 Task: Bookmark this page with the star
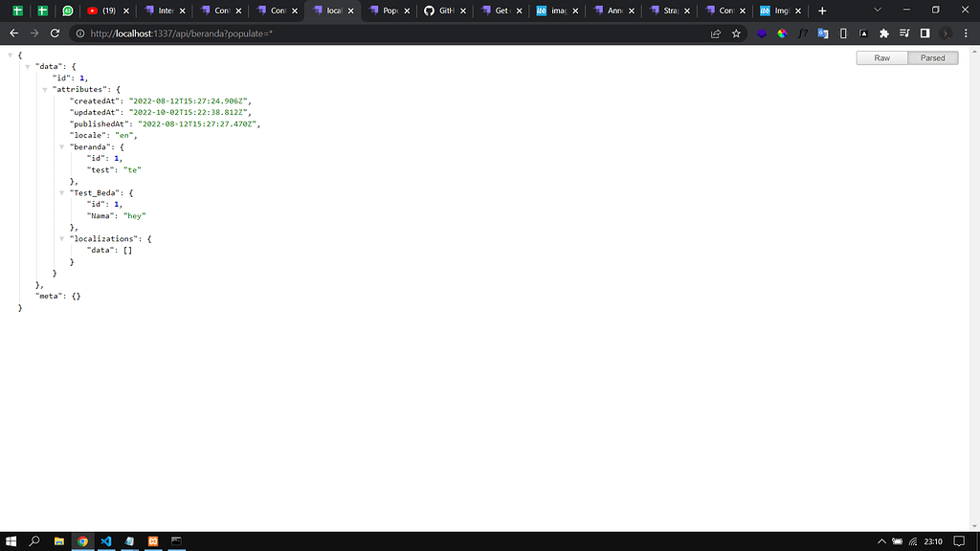(736, 33)
